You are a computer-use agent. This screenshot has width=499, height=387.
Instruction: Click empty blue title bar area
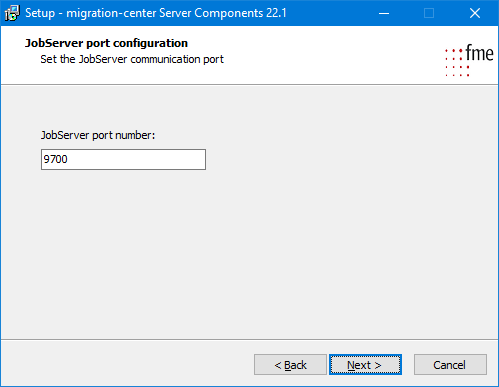click(x=330, y=13)
